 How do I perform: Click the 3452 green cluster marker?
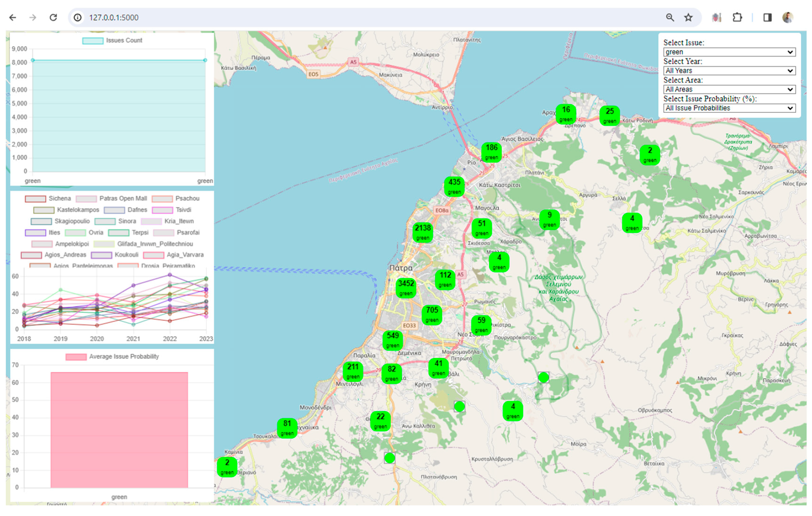406,288
